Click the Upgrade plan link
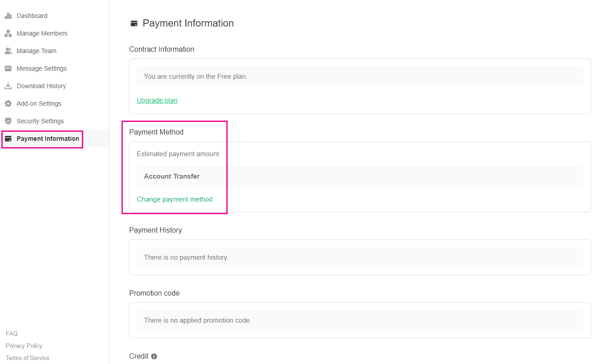The width and height of the screenshot is (602, 364). tap(157, 100)
